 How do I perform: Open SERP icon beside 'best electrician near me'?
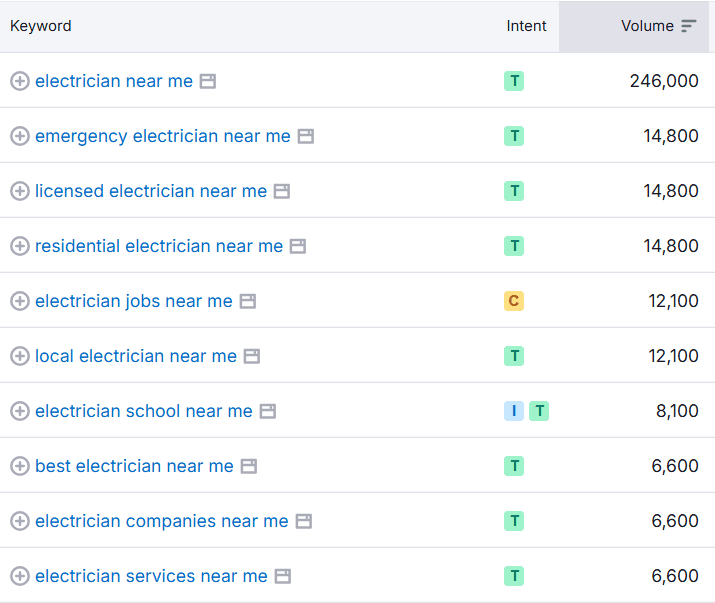249,467
